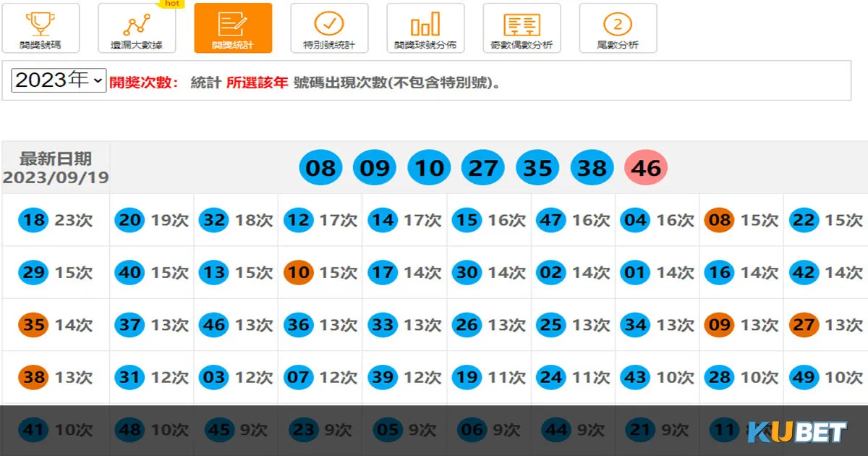
Task: Select ball 47 with 16次 count
Action: (551, 220)
